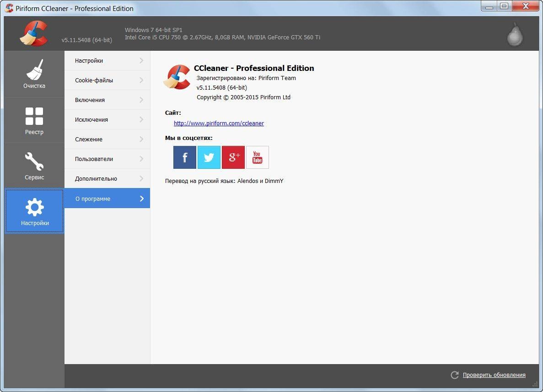Click the Windows 7 64-bit SP1 text

pos(153,30)
